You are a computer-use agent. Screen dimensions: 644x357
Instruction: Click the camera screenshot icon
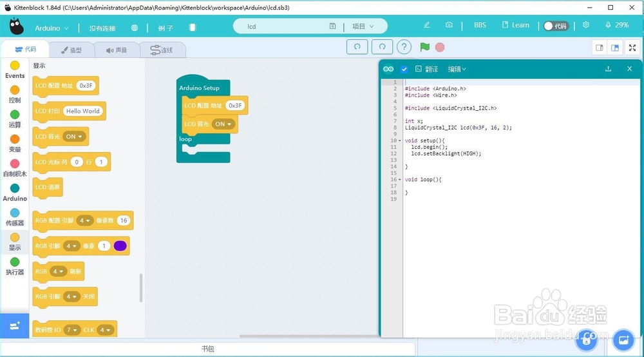(449, 25)
